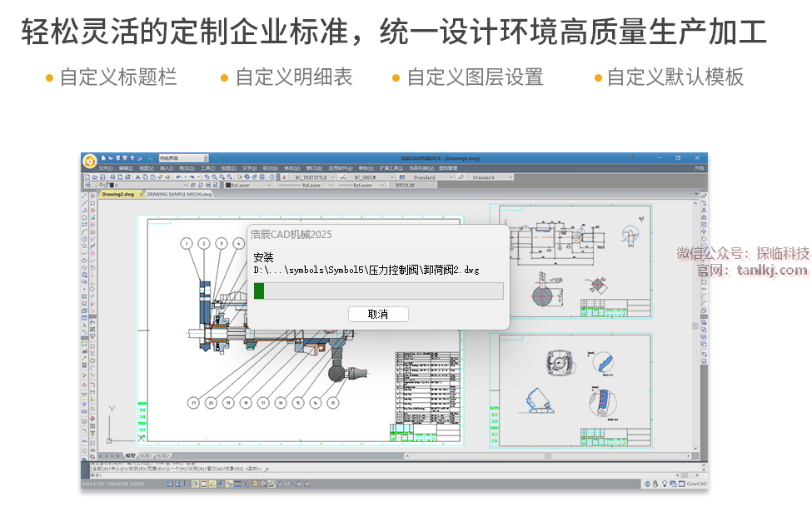This screenshot has width=812, height=517.
Task: Open the ByLayer lineweight dropdown
Action: click(x=362, y=186)
